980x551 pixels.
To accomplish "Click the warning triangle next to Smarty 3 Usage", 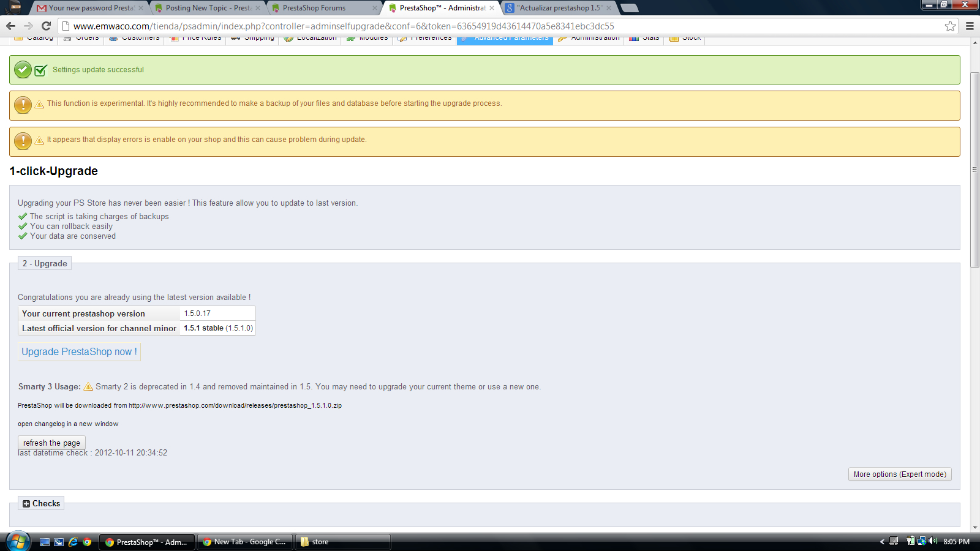I will (88, 386).
